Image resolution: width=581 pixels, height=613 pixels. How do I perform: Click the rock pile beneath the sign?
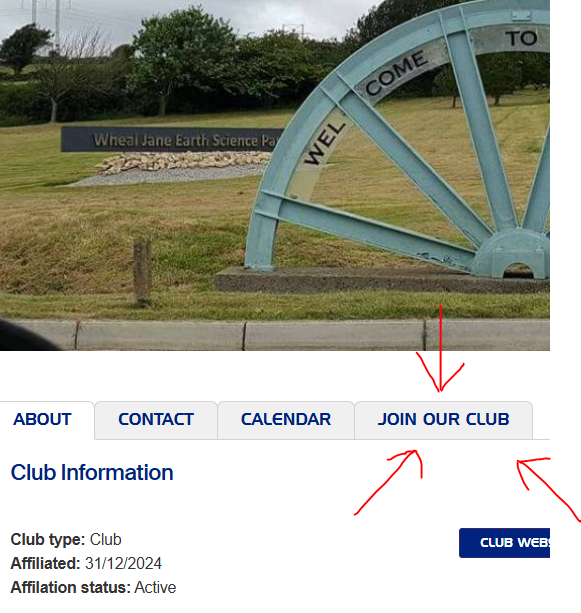[x=184, y=162]
